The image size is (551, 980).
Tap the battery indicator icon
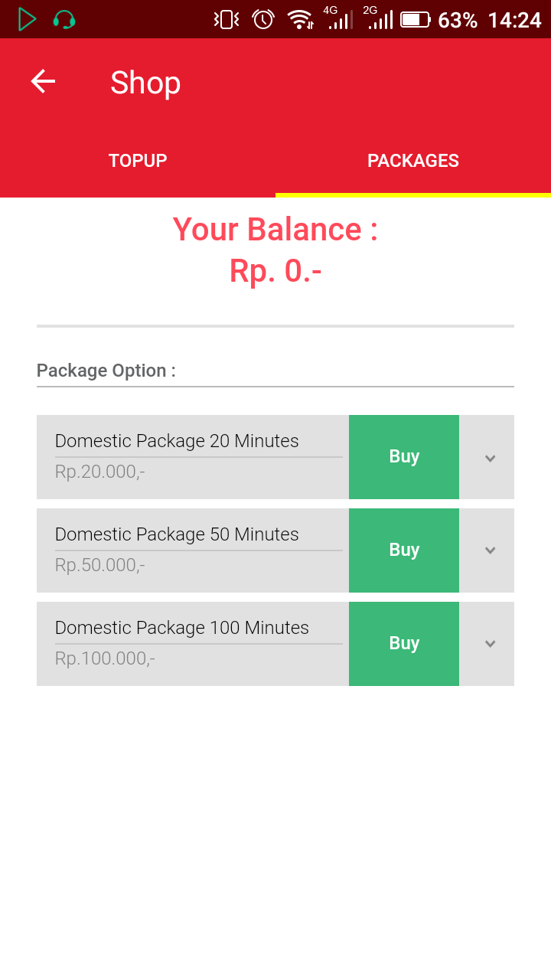click(x=416, y=19)
